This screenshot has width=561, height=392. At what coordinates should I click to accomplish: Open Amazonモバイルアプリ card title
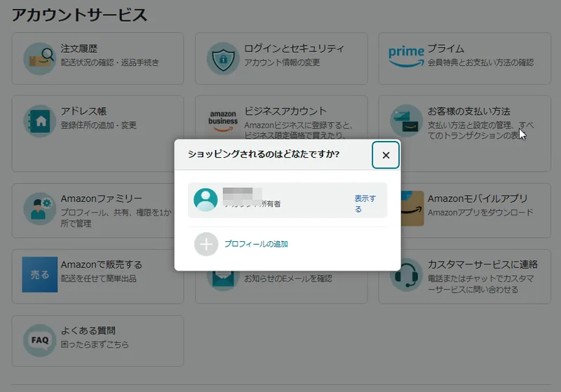(x=478, y=198)
